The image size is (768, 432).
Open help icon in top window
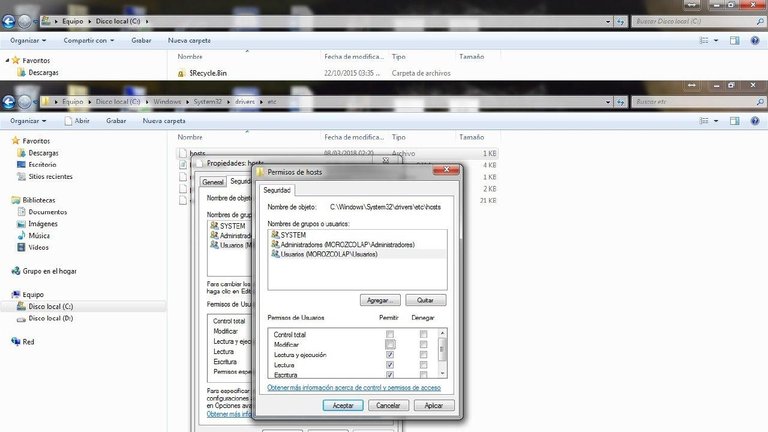755,40
